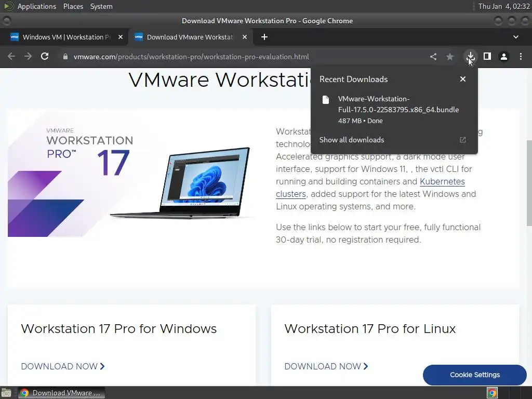This screenshot has width=532, height=399.
Task: Expand the tab search dropdown arrow
Action: [x=516, y=37]
